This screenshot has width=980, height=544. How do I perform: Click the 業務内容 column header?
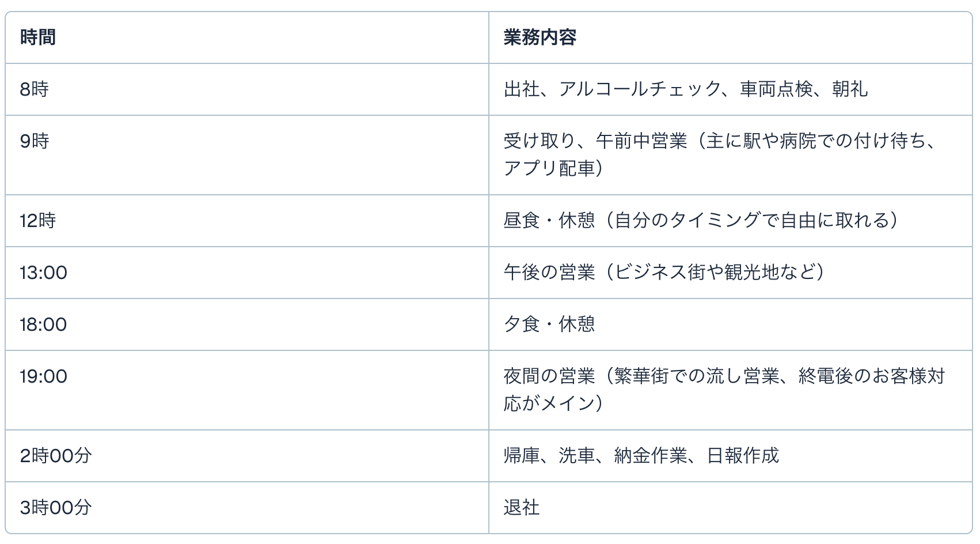pyautogui.click(x=540, y=37)
